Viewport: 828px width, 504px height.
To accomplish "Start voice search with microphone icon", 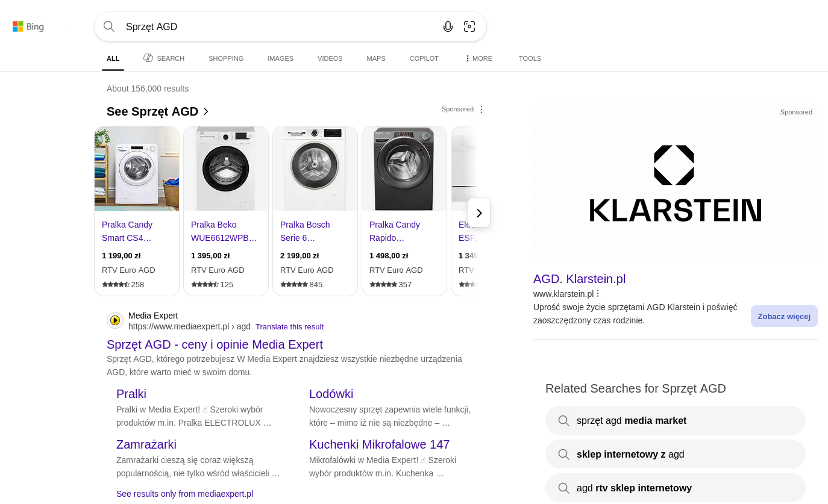I will 448,26.
